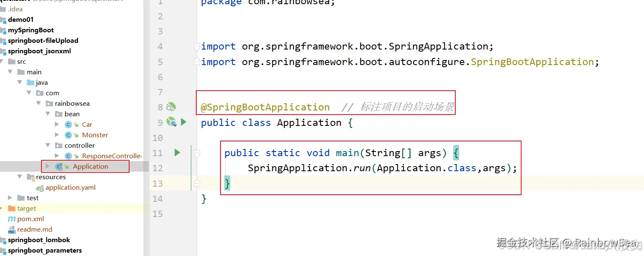The width and height of the screenshot is (644, 256).
Task: Click the Markdown icon beside readme.md
Action: click(11, 229)
